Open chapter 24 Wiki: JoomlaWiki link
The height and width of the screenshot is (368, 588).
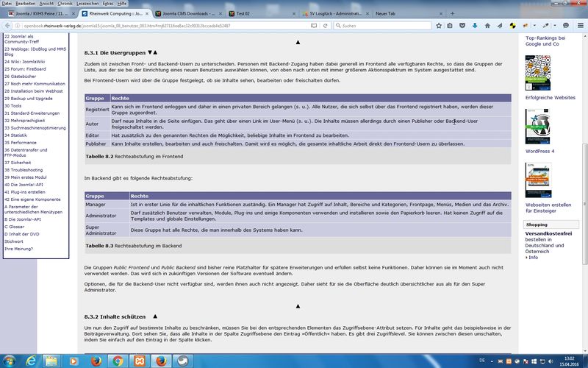click(25, 62)
